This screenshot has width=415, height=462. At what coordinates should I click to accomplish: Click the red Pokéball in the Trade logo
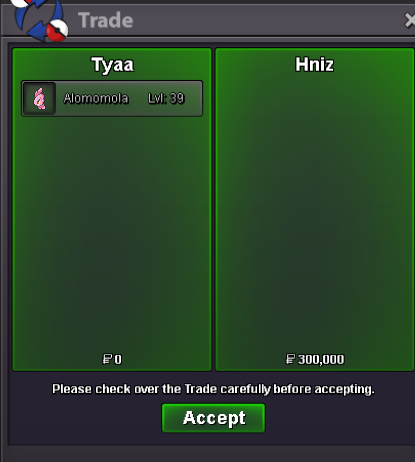click(x=57, y=31)
